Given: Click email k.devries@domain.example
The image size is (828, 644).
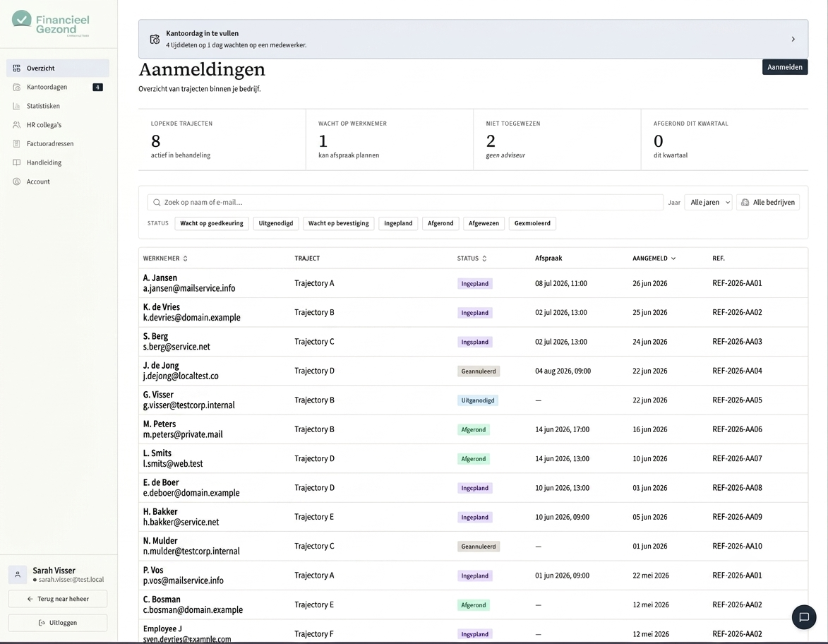Looking at the screenshot, I should pyautogui.click(x=192, y=318).
